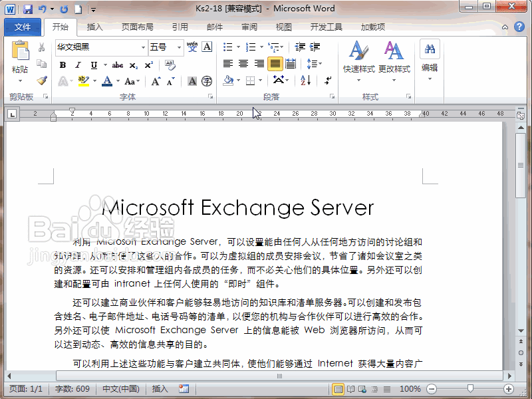Toggle strikethrough formatting

(x=118, y=65)
